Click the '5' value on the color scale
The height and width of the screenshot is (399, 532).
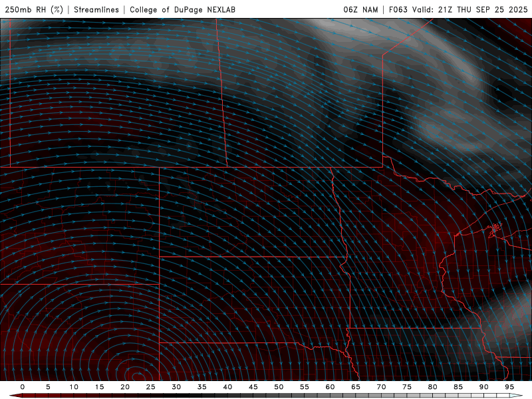(x=48, y=387)
